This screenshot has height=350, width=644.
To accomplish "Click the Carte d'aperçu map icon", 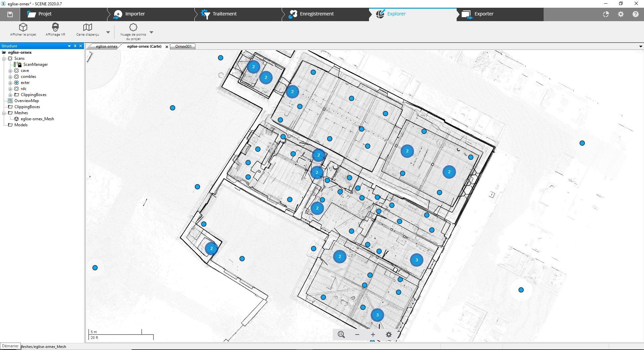I will pos(87,27).
